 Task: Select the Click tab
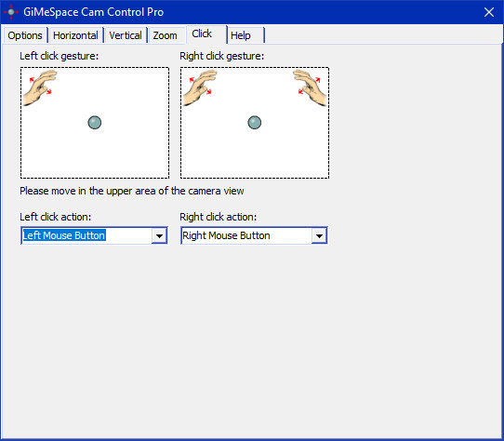point(206,34)
